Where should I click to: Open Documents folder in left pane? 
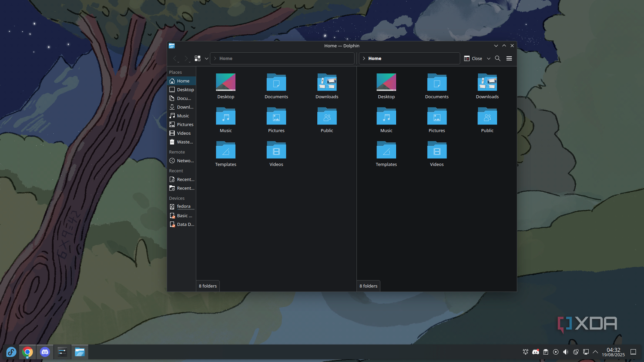(276, 86)
